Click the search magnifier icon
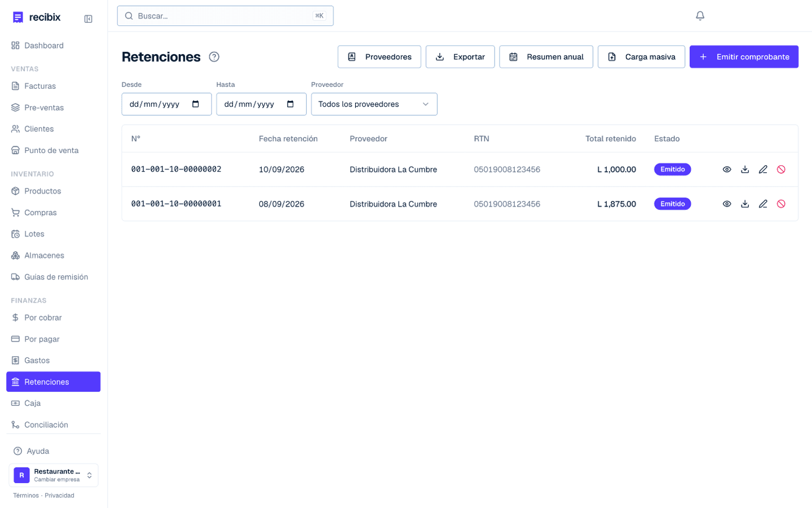The image size is (812, 508). point(129,16)
